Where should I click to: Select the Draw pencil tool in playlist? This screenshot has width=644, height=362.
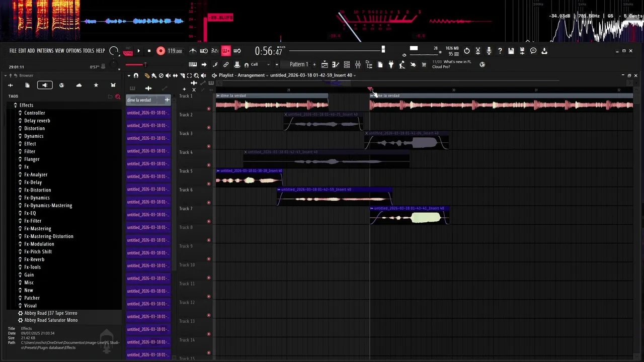point(147,75)
